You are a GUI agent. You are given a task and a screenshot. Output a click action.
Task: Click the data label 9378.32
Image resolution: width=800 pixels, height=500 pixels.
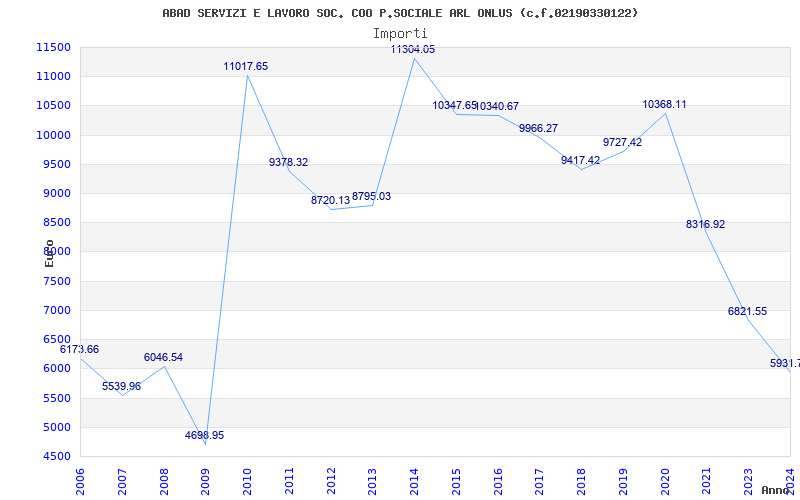tap(289, 162)
